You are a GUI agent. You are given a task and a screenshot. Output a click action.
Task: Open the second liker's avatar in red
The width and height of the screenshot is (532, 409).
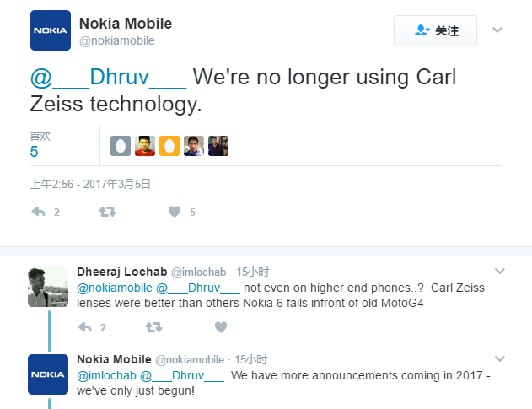point(145,146)
